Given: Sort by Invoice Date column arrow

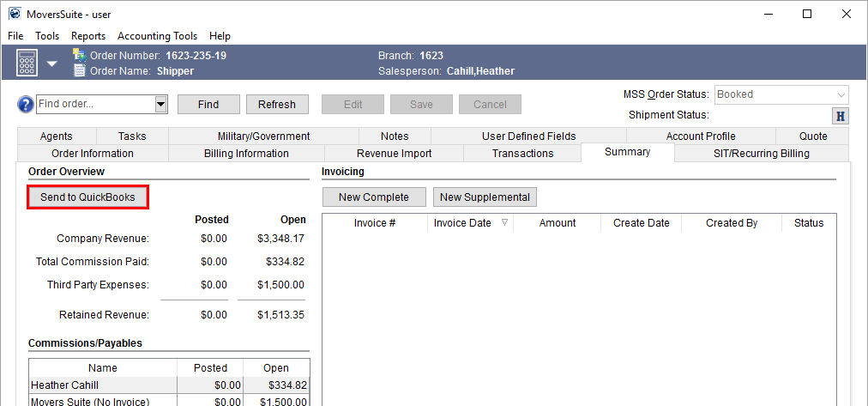Looking at the screenshot, I should click(x=504, y=222).
